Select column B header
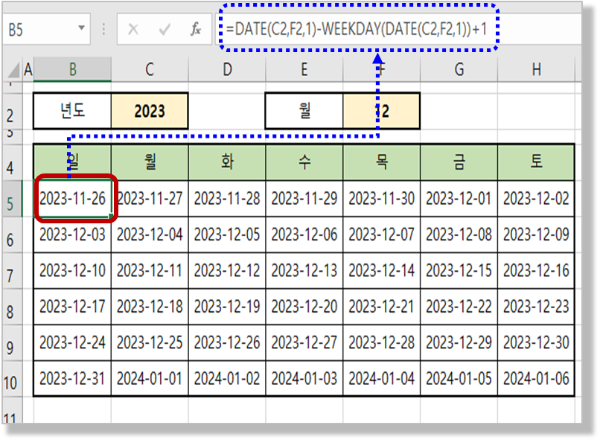This screenshot has width=600, height=441. (x=72, y=70)
